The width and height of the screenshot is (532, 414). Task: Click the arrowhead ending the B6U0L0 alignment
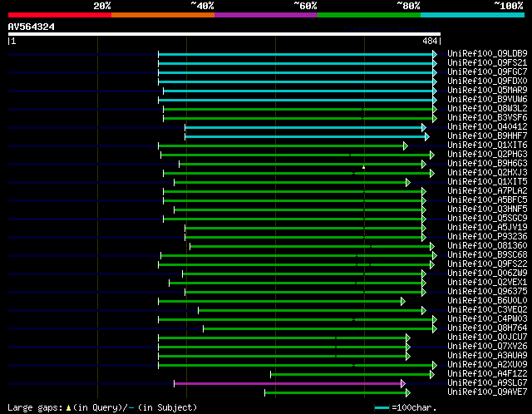pyautogui.click(x=402, y=301)
